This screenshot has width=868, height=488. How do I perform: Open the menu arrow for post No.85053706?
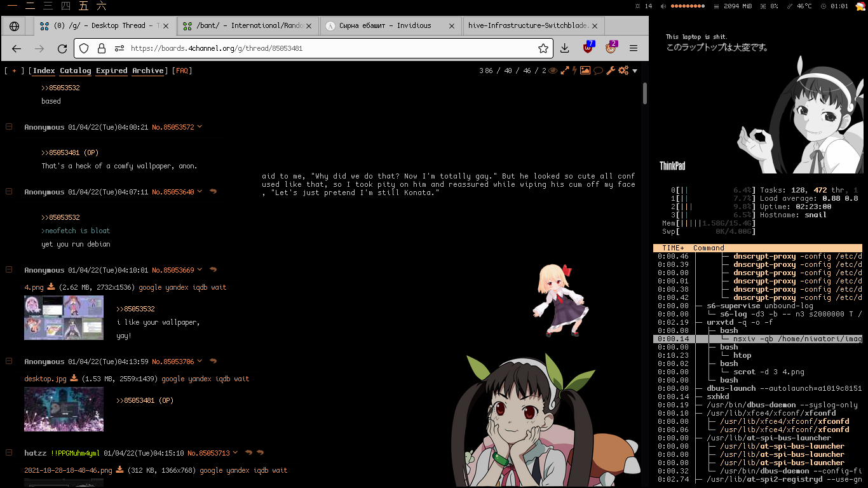(200, 362)
